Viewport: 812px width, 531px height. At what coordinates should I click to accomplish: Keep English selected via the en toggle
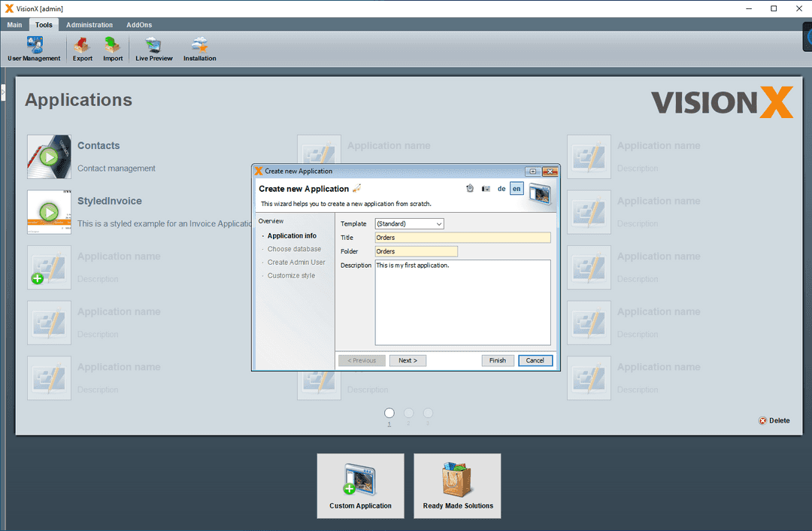coord(517,189)
